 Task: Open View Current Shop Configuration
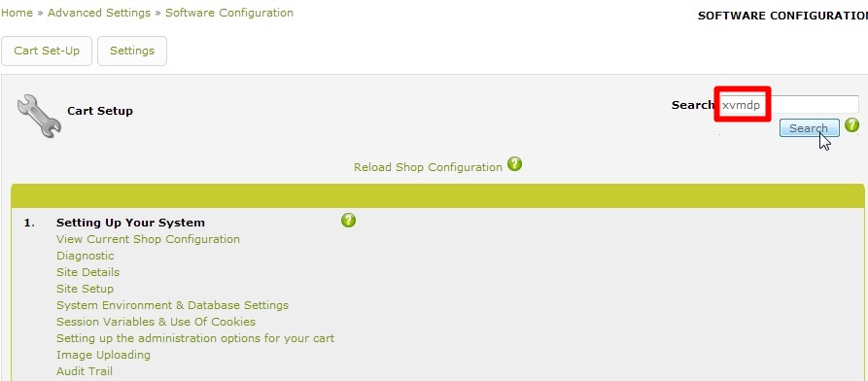[x=149, y=239]
